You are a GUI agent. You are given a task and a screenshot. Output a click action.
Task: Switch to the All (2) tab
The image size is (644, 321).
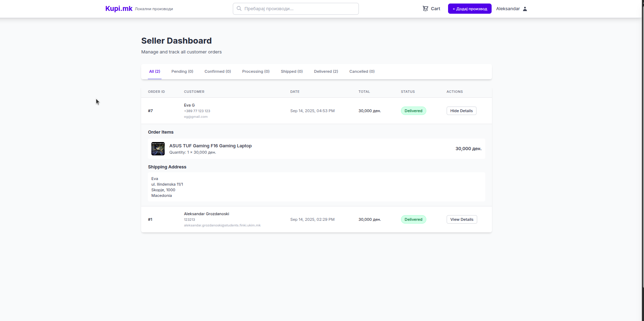tap(155, 71)
